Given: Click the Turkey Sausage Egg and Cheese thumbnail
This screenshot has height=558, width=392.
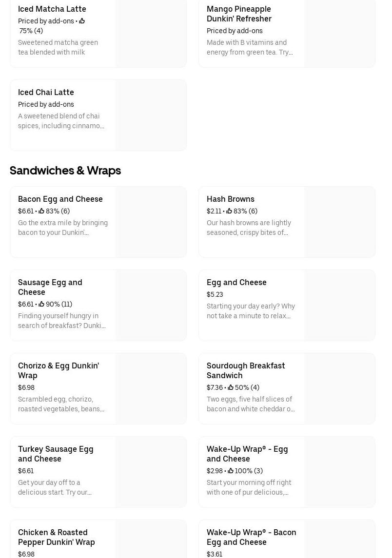Looking at the screenshot, I should pos(151,472).
